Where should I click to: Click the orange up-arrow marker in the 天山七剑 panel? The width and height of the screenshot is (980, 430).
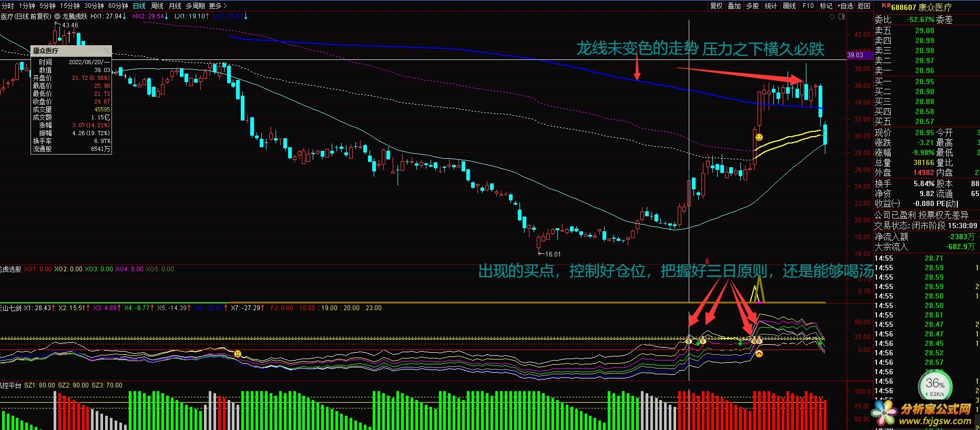pyautogui.click(x=759, y=354)
